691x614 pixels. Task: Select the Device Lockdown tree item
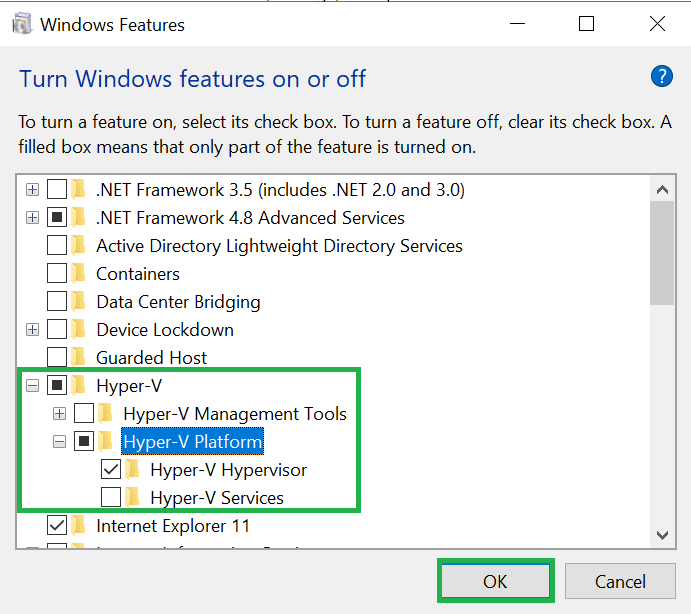(x=164, y=330)
